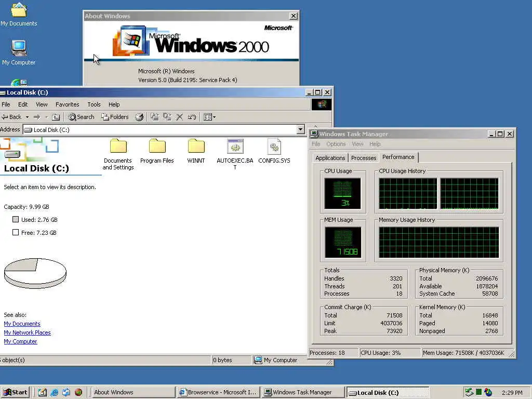532x399 pixels.
Task: Click the Search toolbar button
Action: (x=81, y=117)
